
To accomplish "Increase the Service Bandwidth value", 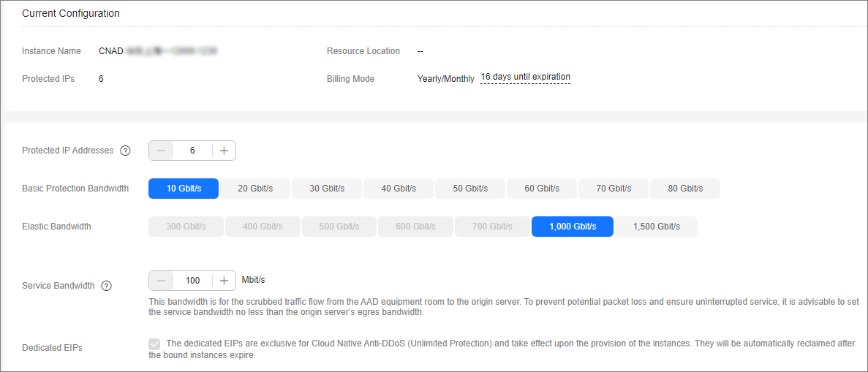I will [224, 281].
